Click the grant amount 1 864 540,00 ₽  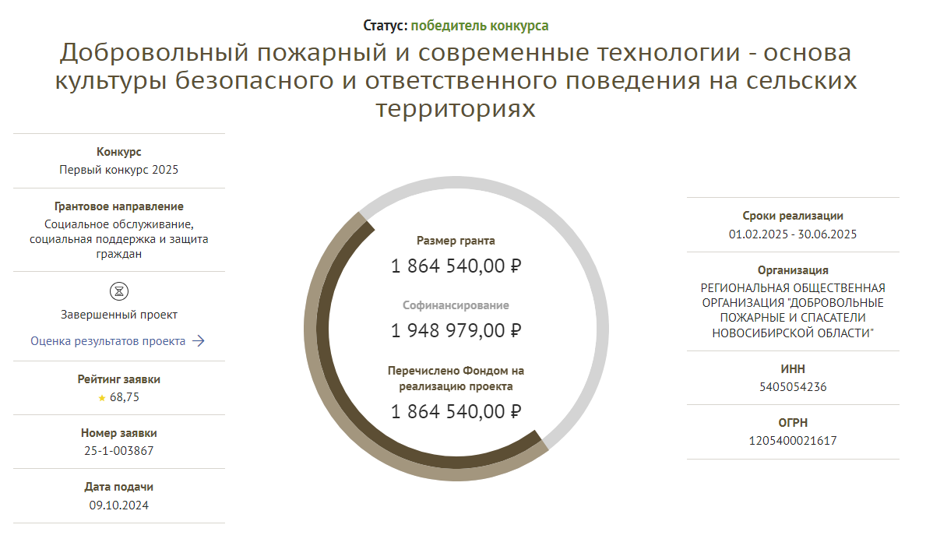[x=456, y=266]
